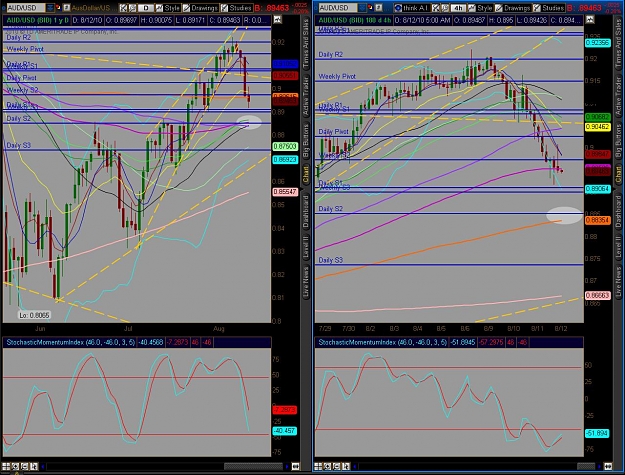Open Active Trader tab beside left chart
Viewport: 625px width, 475px height.
306,96
